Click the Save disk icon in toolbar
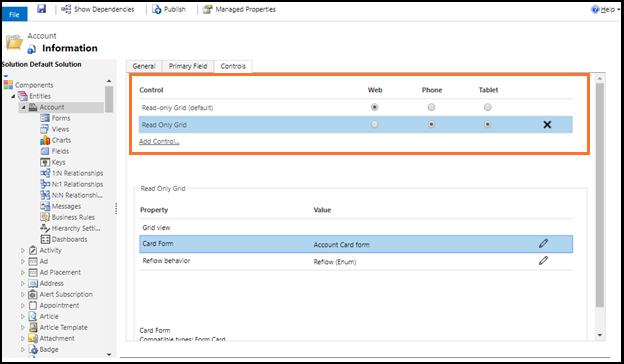The width and height of the screenshot is (624, 364). [42, 8]
